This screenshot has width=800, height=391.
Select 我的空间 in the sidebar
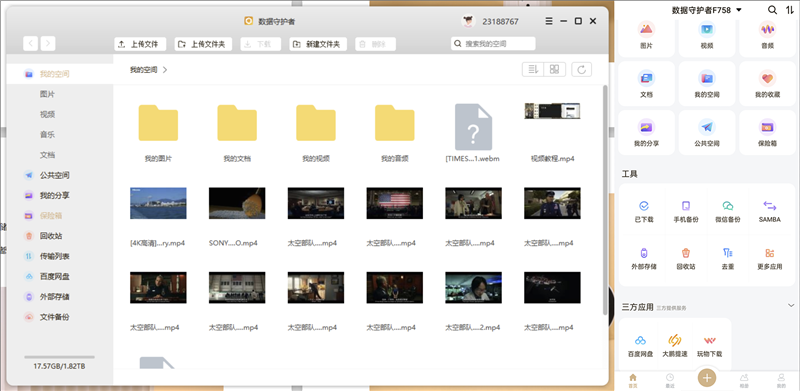(60, 74)
